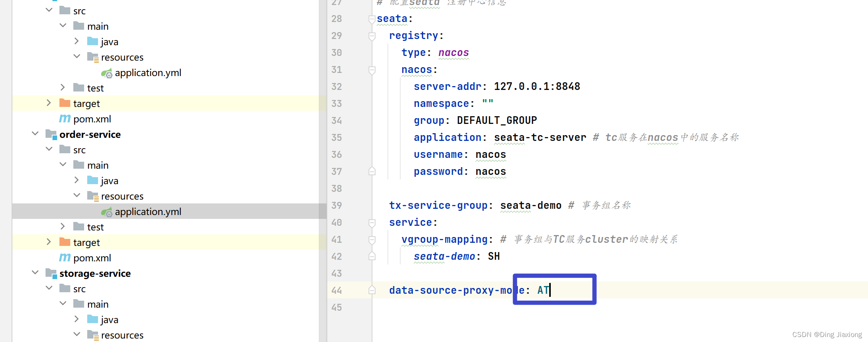Click the password key on line 37
Screen dimensions: 868x342
click(x=438, y=171)
